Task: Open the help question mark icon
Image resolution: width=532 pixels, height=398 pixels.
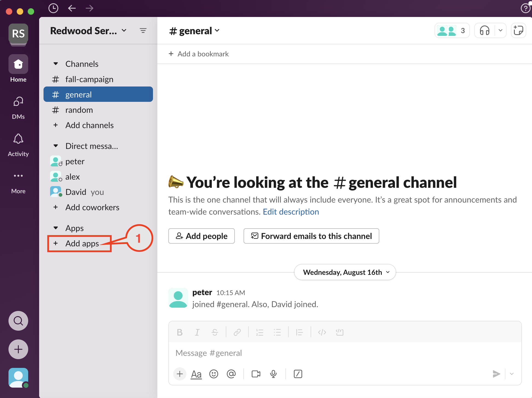Action: (525, 8)
